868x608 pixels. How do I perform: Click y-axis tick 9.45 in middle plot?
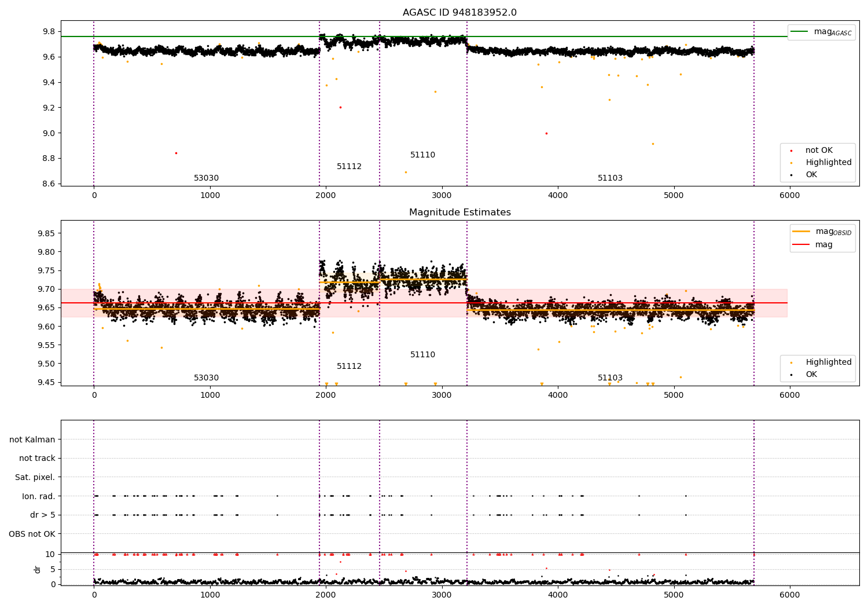(x=46, y=382)
